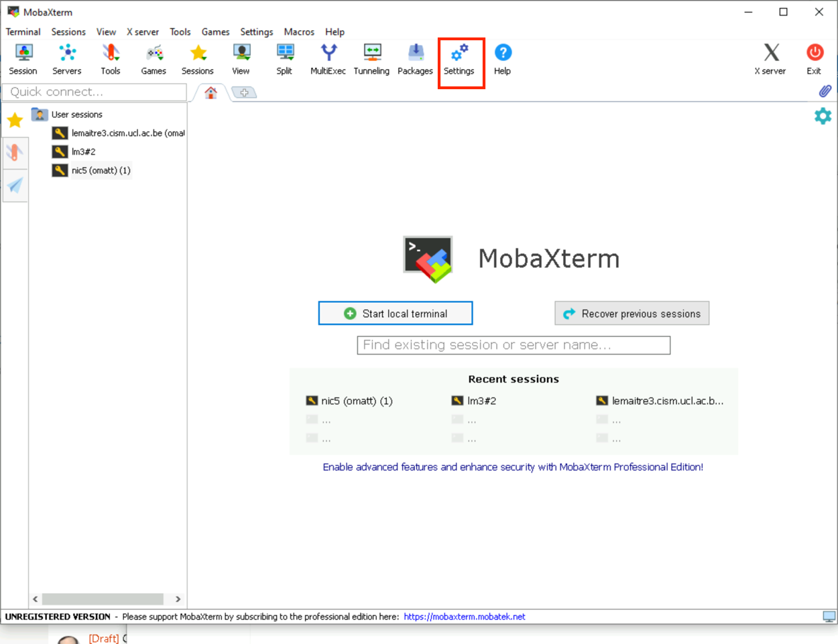The height and width of the screenshot is (644, 838).
Task: Click the teal gear icon below the paperclip
Action: pos(823,116)
